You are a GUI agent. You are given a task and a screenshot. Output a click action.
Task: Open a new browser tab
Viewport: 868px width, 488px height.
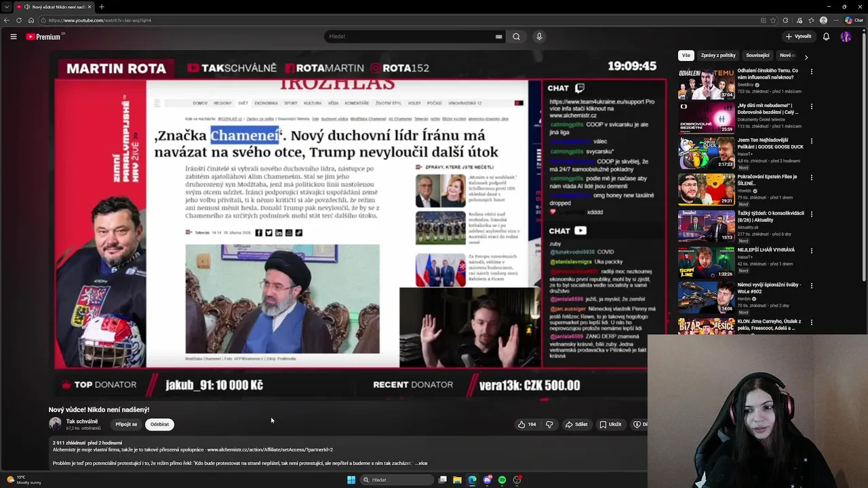click(x=101, y=7)
